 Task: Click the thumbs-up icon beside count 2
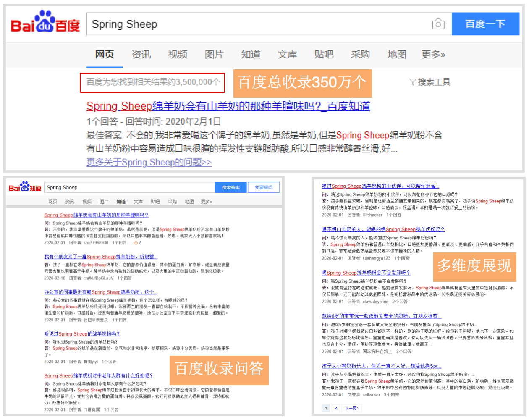coord(136,243)
